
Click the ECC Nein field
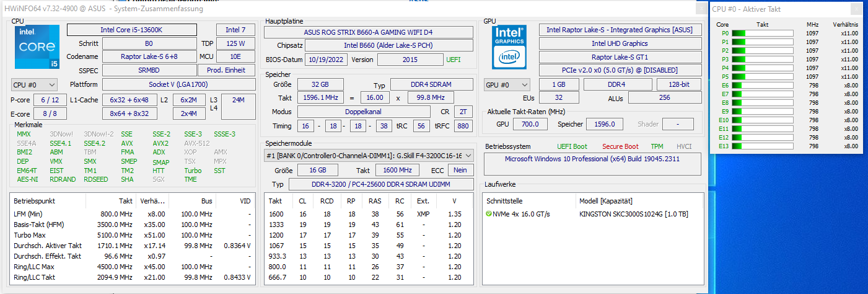(x=460, y=171)
